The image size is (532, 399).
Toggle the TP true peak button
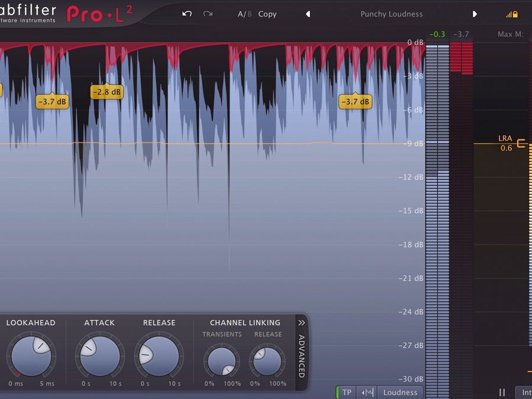click(346, 392)
